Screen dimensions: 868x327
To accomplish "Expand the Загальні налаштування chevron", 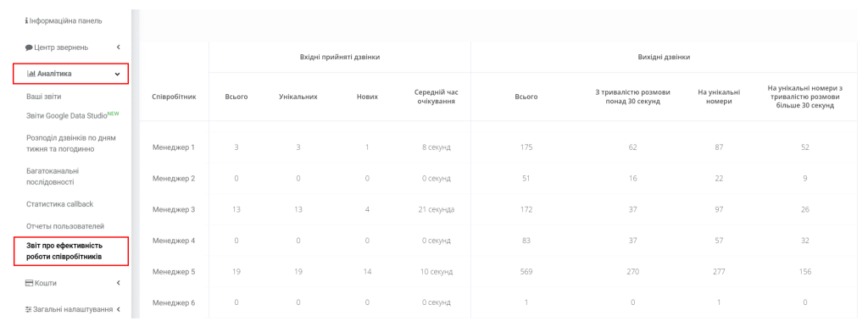I will (x=118, y=310).
